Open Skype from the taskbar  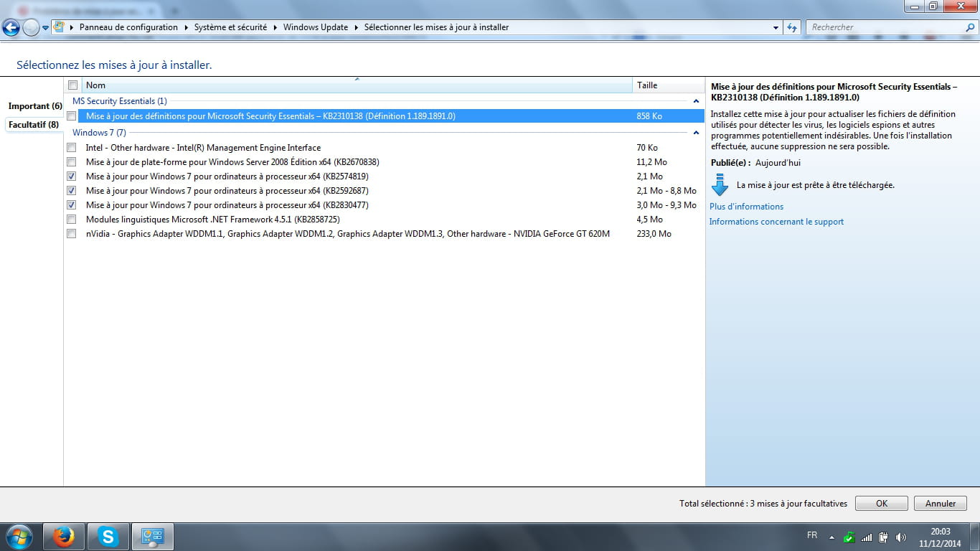tap(108, 537)
